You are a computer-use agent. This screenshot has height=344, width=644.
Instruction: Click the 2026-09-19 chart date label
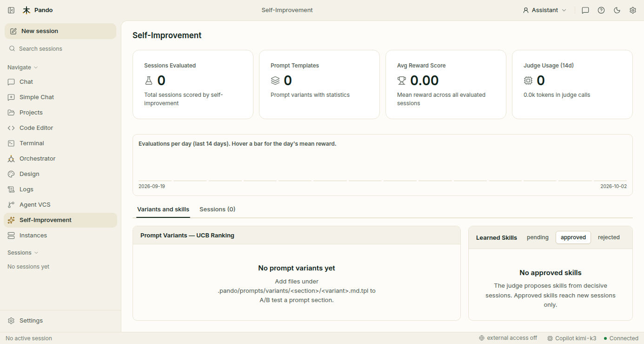152,186
